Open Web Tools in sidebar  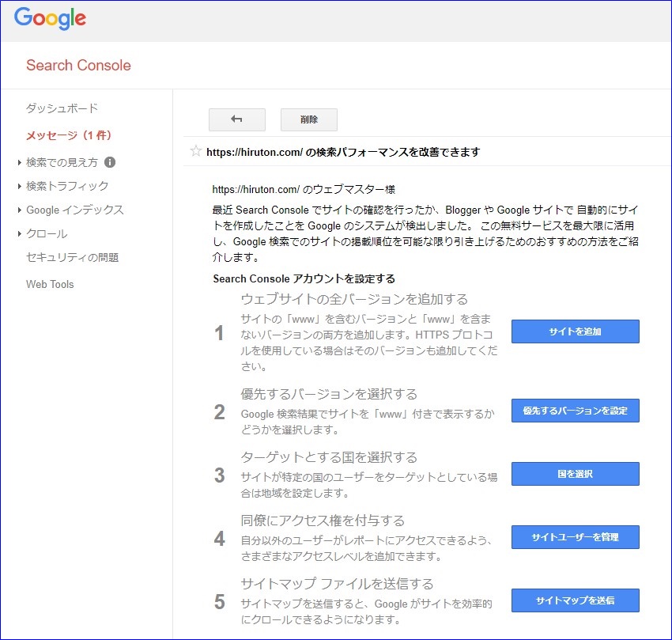[50, 284]
